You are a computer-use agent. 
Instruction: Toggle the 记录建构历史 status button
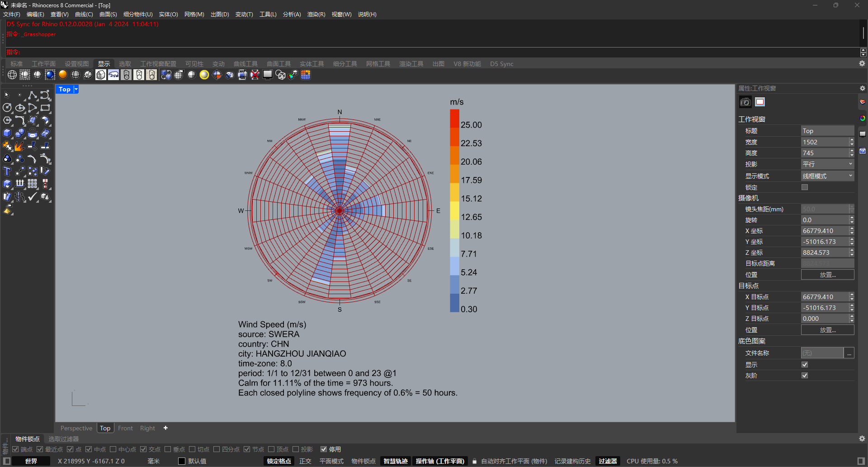pyautogui.click(x=572, y=461)
